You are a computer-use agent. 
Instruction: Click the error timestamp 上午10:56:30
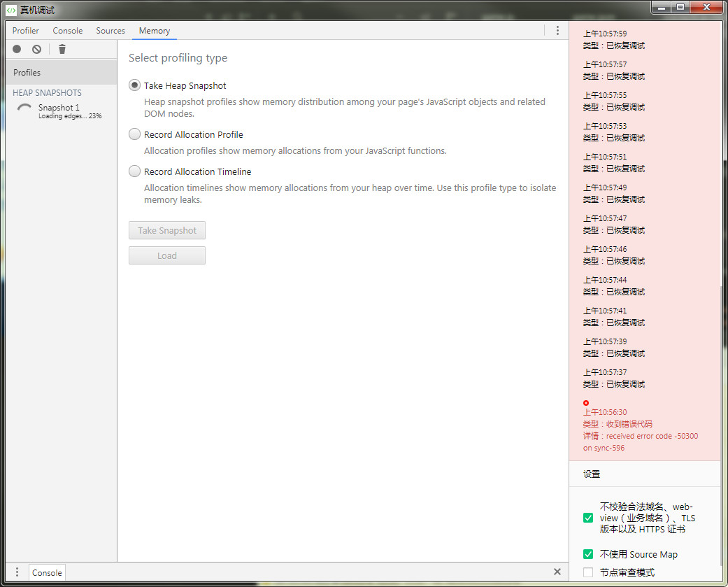605,412
